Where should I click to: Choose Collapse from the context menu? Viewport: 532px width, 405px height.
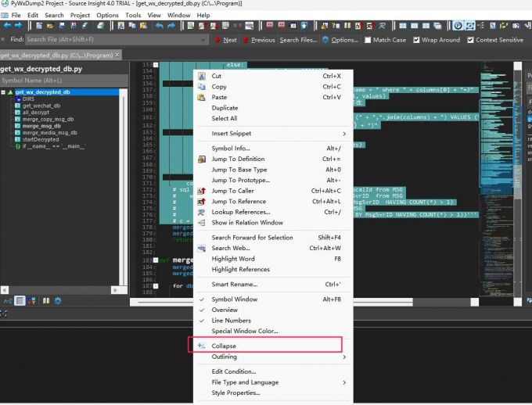coord(273,346)
